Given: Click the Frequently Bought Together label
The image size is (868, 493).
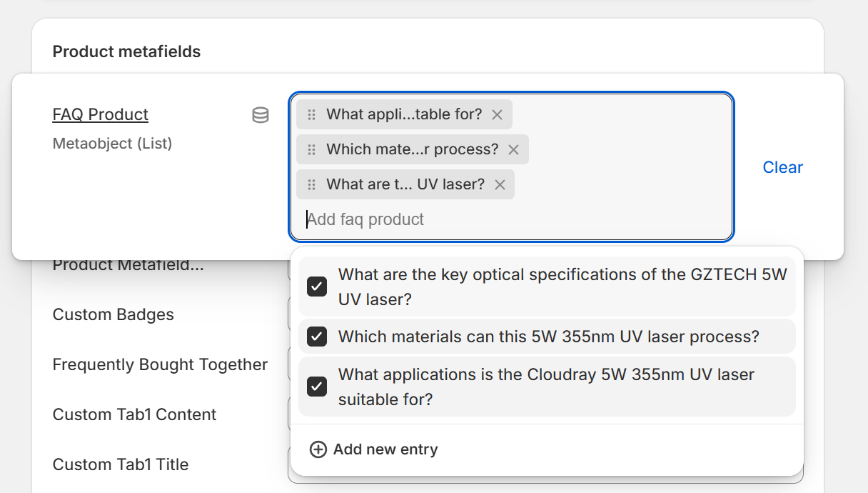Looking at the screenshot, I should pos(160,364).
